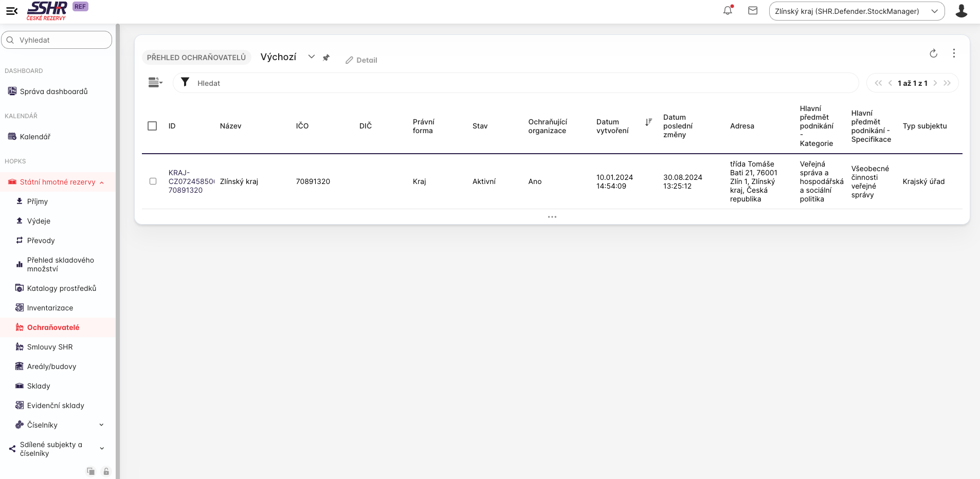Collapse the sidebar with hamburger icon

(x=11, y=11)
